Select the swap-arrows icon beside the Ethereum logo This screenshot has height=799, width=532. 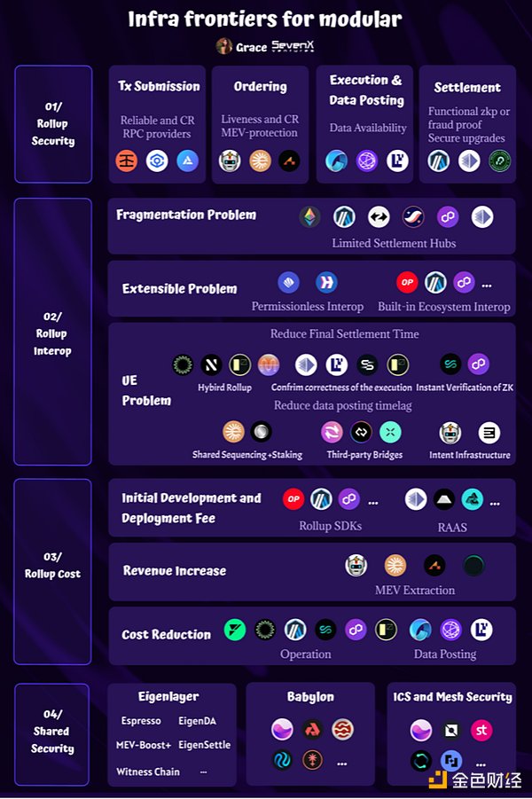click(x=379, y=217)
